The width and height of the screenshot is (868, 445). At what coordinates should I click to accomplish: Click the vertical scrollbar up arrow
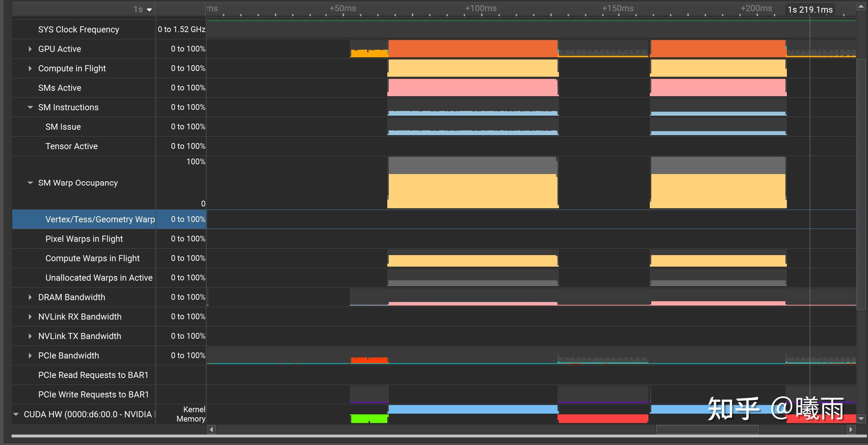[861, 6]
